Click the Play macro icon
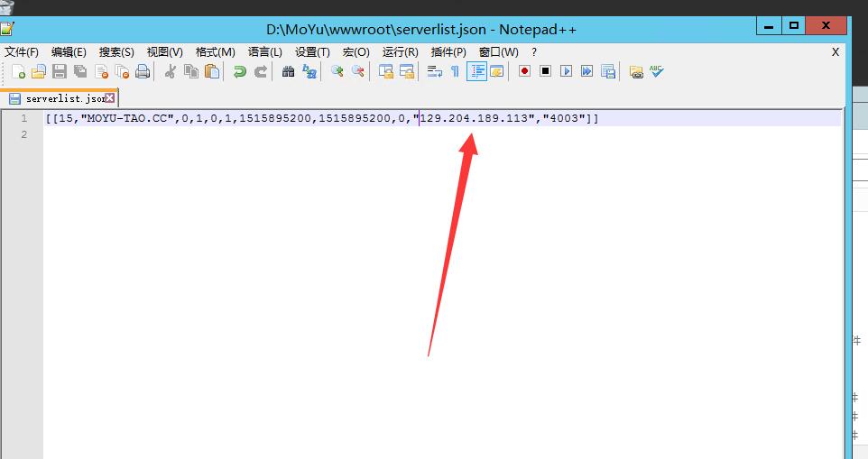The width and height of the screenshot is (868, 459). (566, 71)
